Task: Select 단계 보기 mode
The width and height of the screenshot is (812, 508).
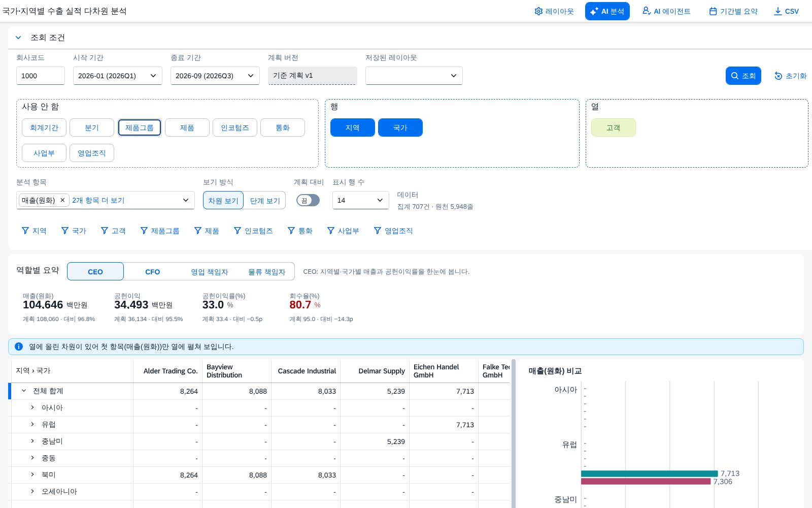Action: 265,200
